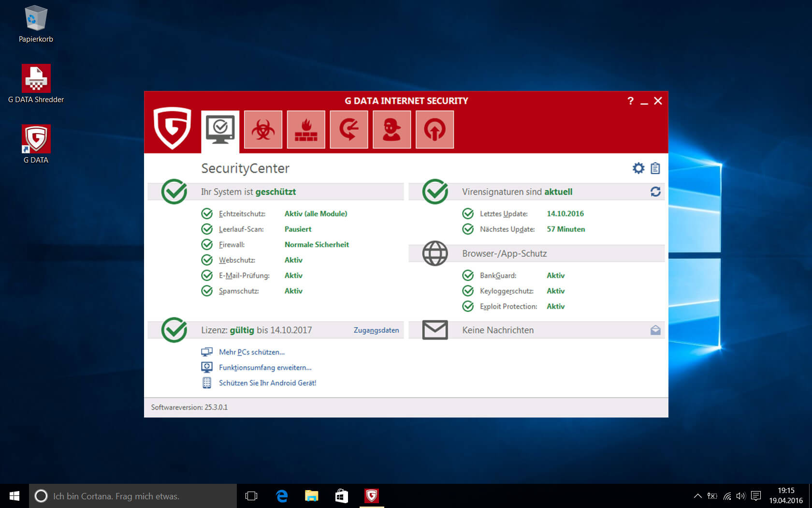Click the large checkmark beside Lizenz
Viewport: 812px width, 508px height.
(x=174, y=330)
